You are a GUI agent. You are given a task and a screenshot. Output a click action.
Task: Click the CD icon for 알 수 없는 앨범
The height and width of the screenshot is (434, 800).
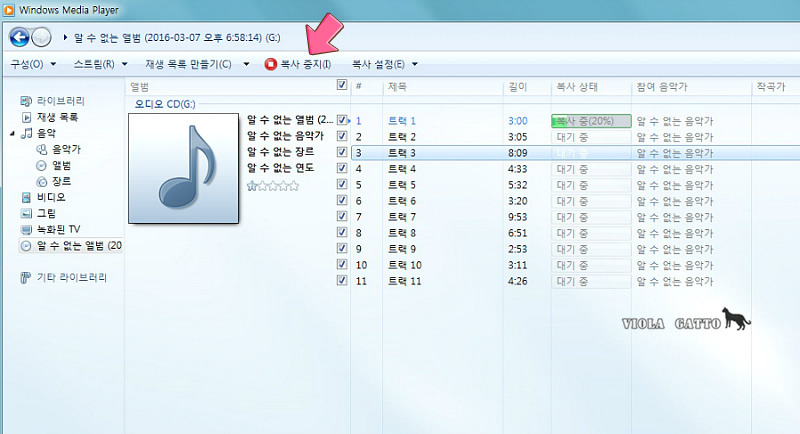click(x=26, y=246)
